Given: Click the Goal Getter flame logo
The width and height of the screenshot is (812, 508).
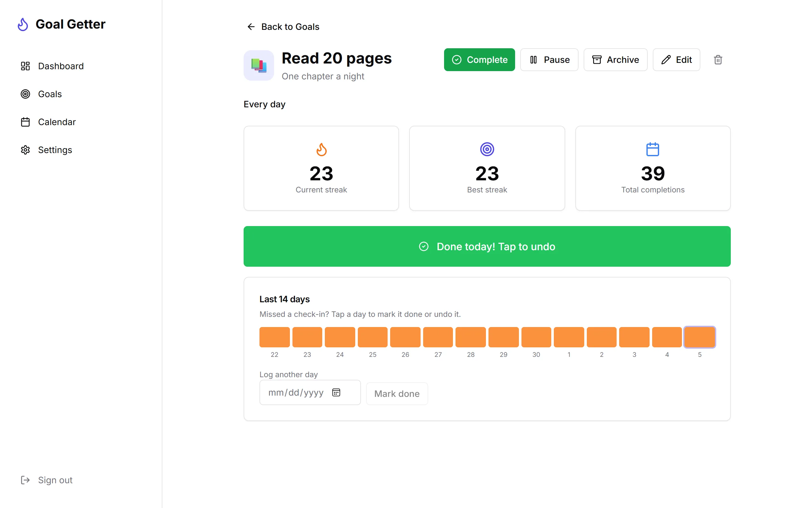Looking at the screenshot, I should pyautogui.click(x=23, y=24).
